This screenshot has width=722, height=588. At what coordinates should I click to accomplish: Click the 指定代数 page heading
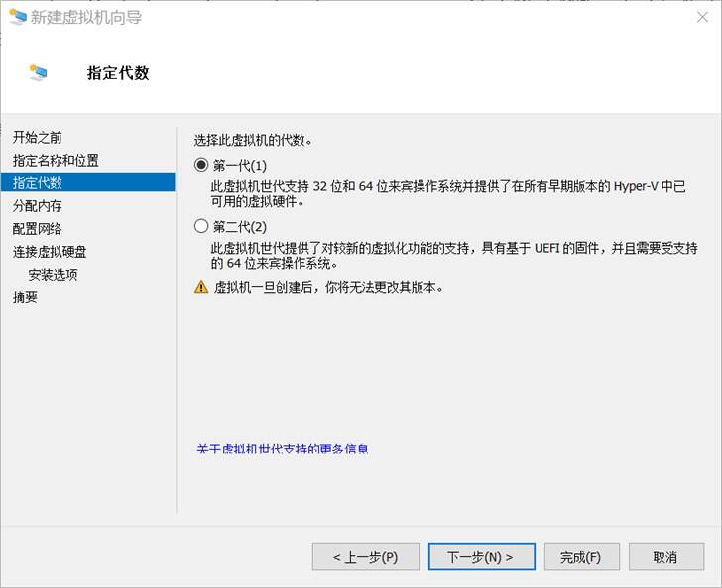118,73
